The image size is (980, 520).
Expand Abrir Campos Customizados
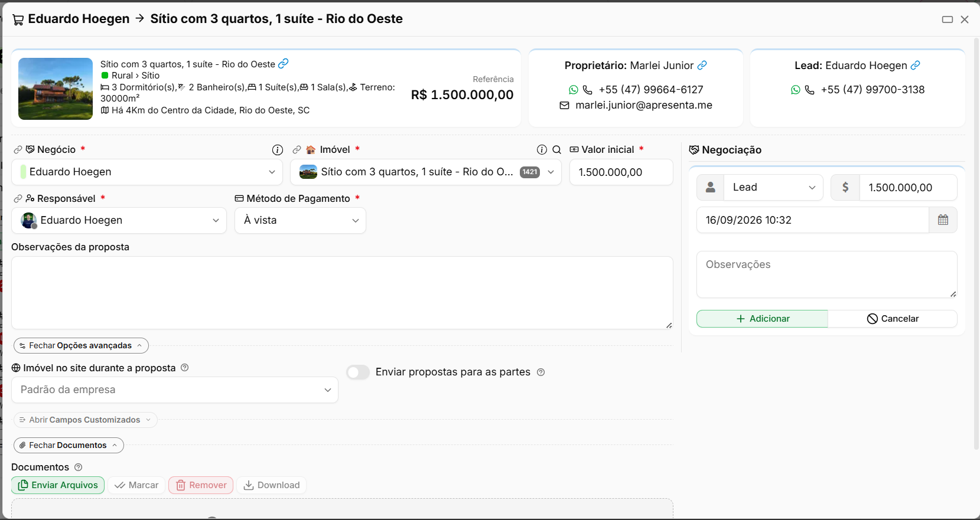85,420
